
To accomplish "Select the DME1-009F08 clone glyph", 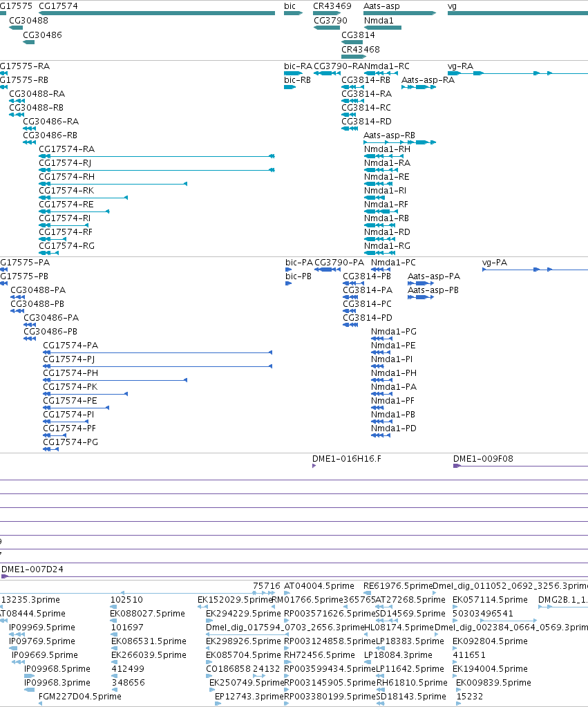I will [520, 466].
